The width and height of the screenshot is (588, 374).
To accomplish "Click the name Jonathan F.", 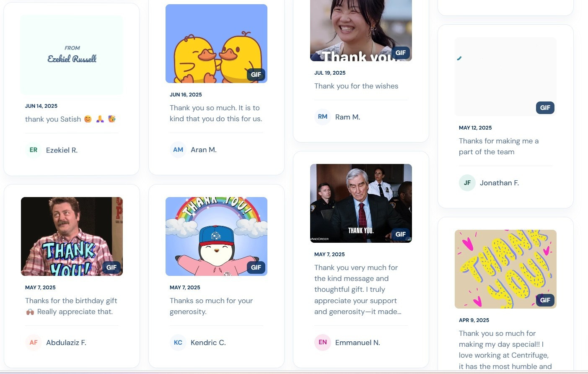I will (x=499, y=183).
